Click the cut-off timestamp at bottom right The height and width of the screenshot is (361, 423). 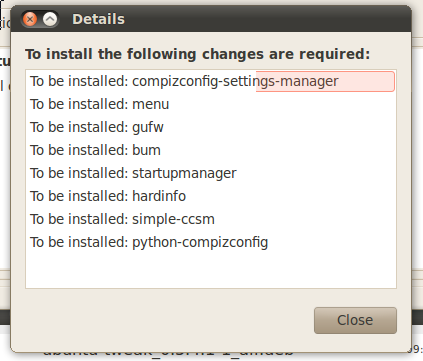pos(417,349)
